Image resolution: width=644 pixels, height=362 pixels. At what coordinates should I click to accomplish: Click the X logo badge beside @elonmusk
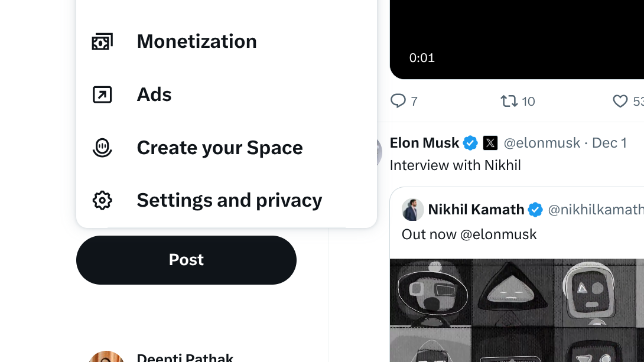pos(490,143)
